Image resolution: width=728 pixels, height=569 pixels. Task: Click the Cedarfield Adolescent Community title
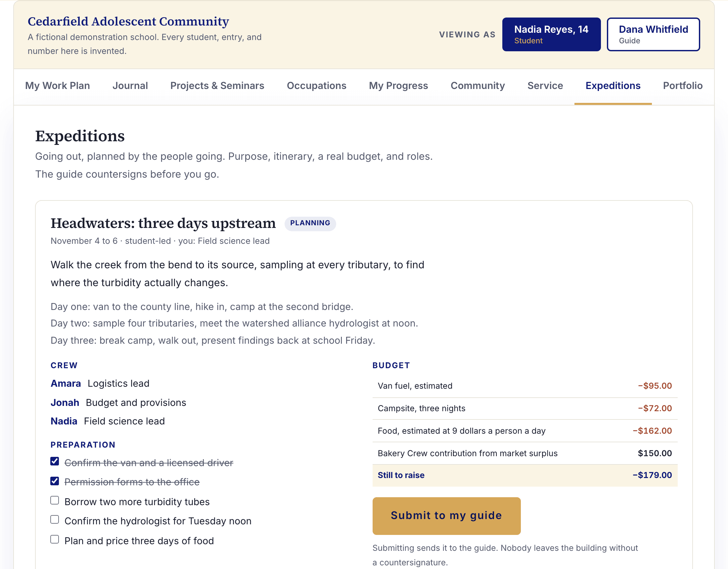pyautogui.click(x=128, y=21)
